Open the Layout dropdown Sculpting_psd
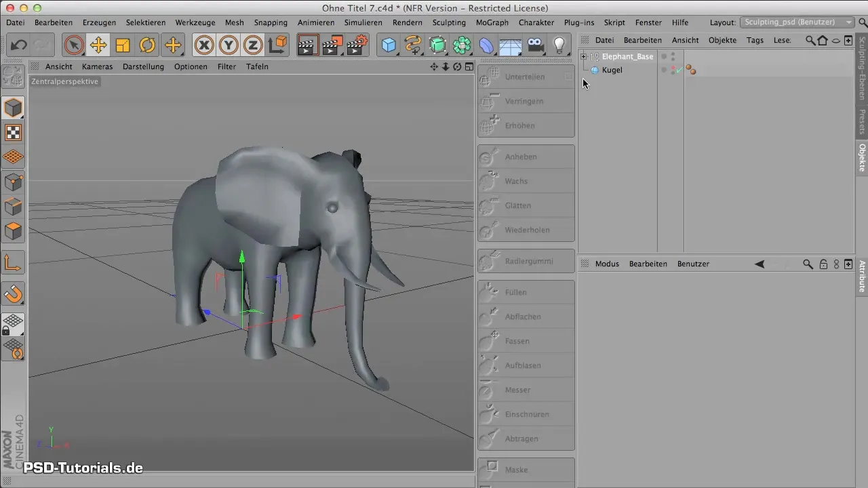The image size is (868, 488). tap(796, 22)
